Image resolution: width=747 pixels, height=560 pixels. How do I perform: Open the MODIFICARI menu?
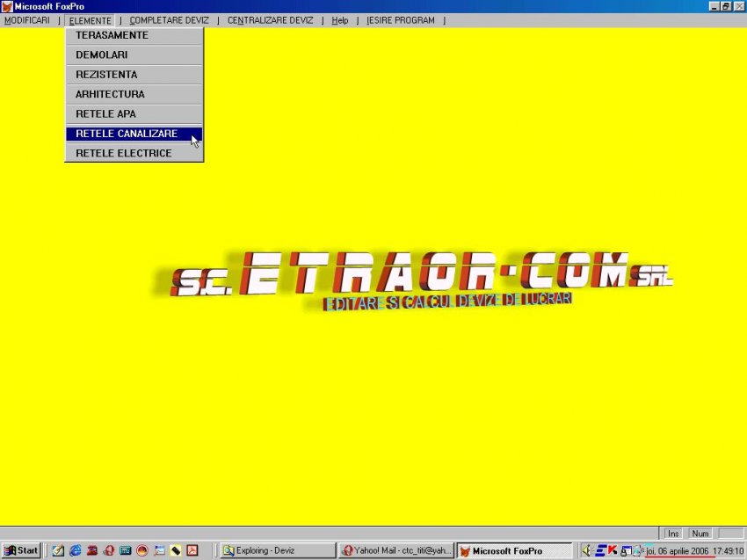[x=27, y=20]
